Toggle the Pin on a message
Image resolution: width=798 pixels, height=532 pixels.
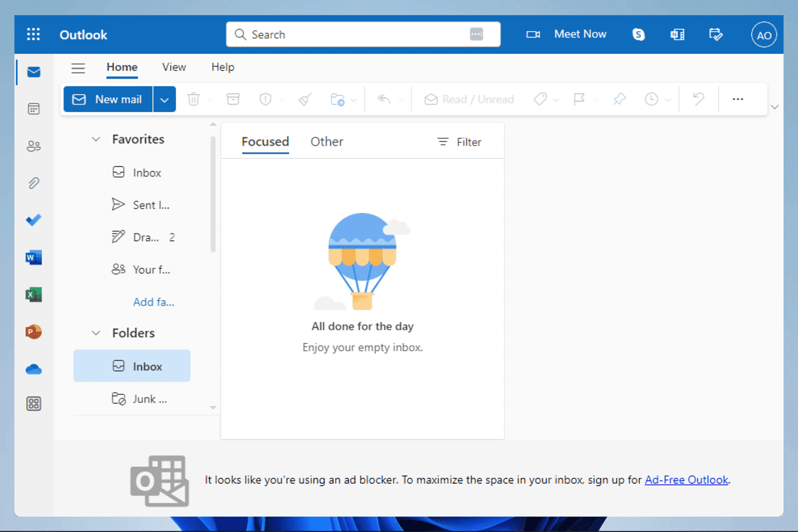(619, 99)
